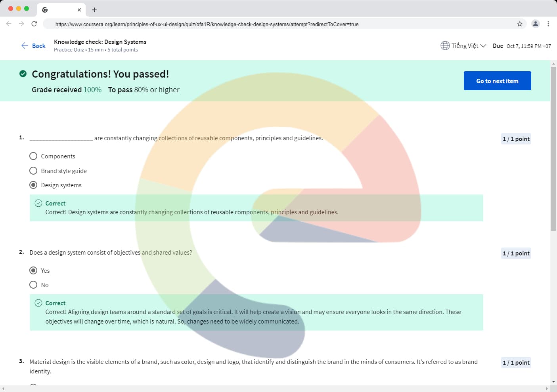Click the browser reload icon
Viewport: 557px width, 392px height.
tap(34, 24)
